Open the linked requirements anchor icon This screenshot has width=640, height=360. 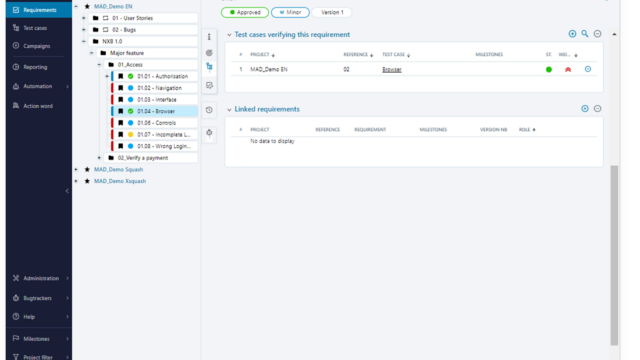point(209,85)
